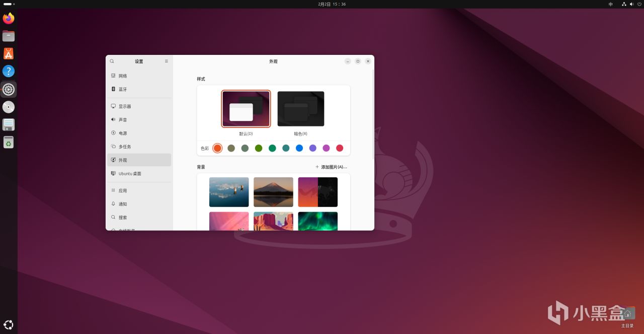Open 搜索 settings panel

[139, 218]
